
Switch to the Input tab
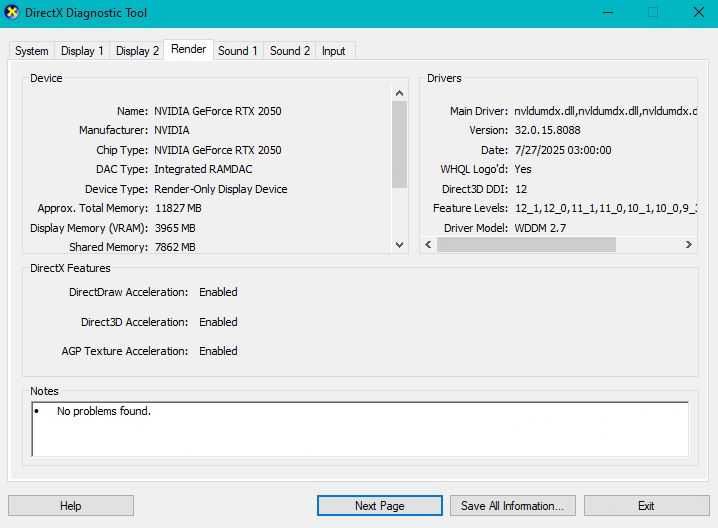coord(333,51)
